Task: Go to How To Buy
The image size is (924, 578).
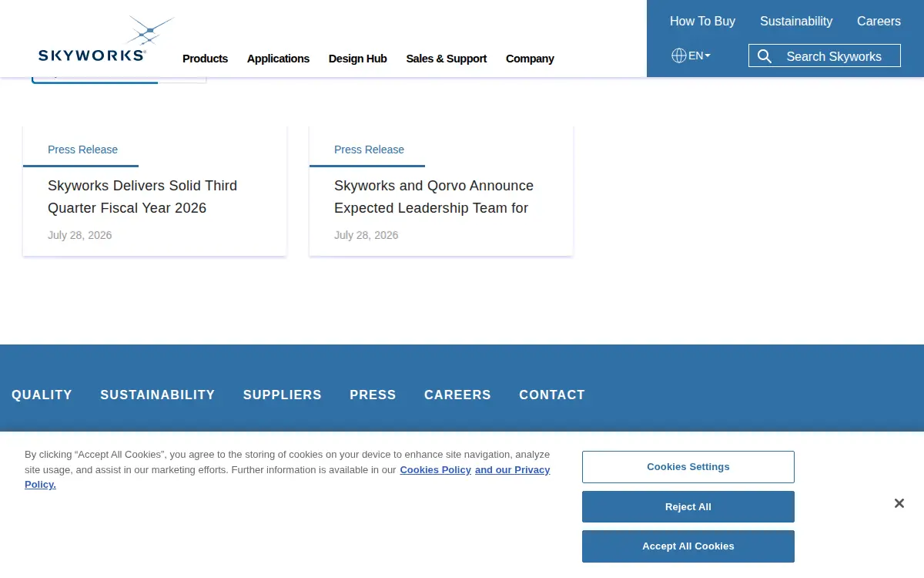Action: pos(702,22)
